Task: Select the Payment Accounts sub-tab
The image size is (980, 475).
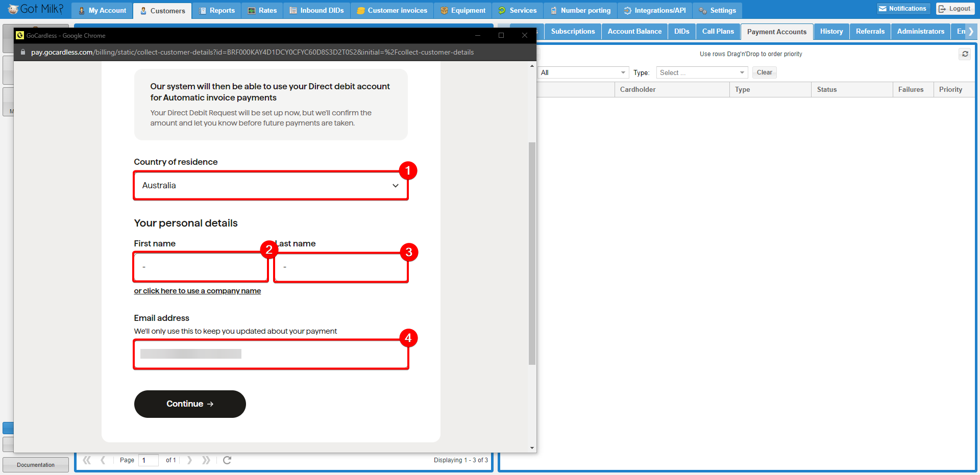Action: pyautogui.click(x=777, y=32)
